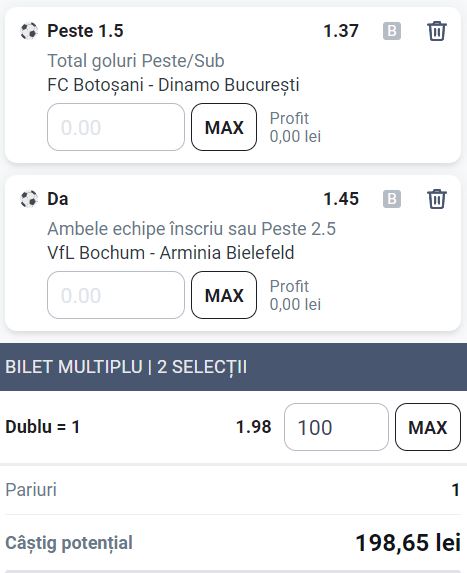Click the 1.37 odds value
The width and height of the screenshot is (467, 573).
tap(341, 31)
